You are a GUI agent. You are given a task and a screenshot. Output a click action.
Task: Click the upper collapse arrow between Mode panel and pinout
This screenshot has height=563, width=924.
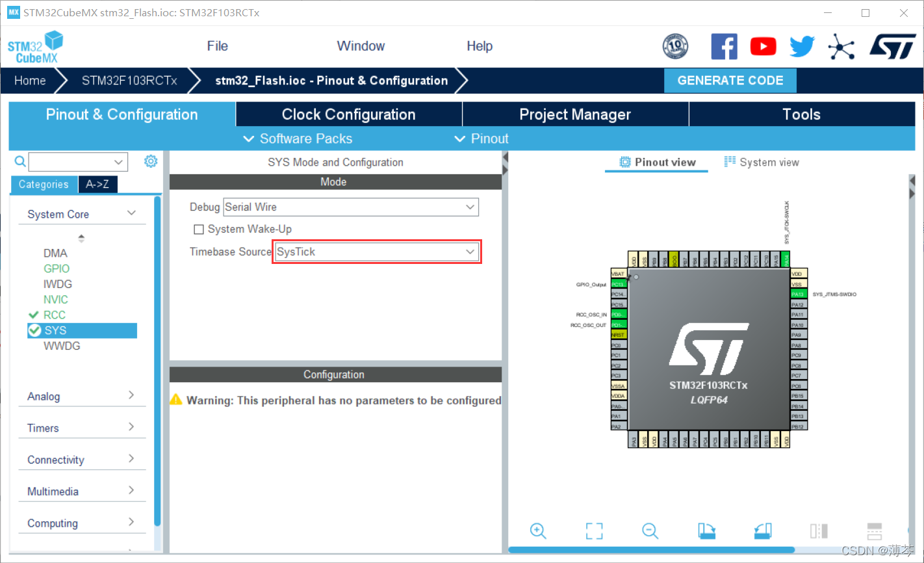point(505,158)
